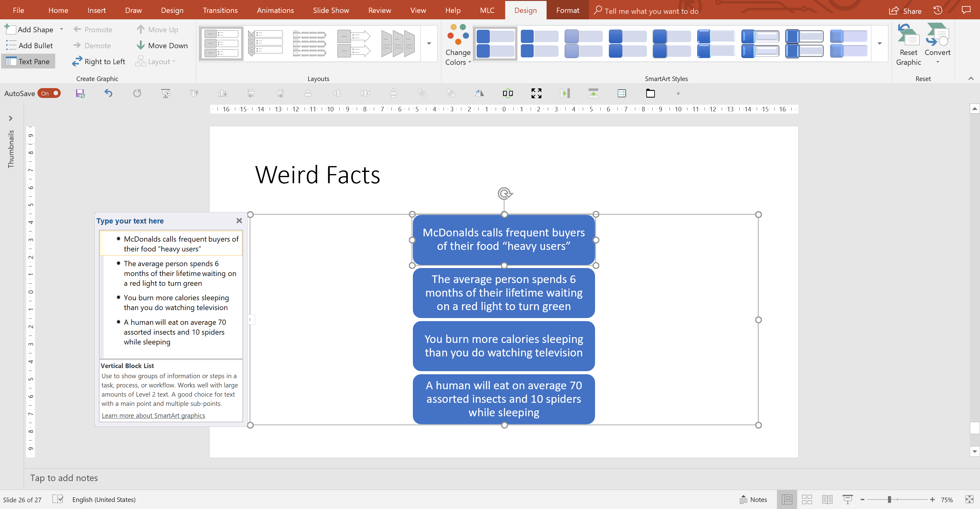Image resolution: width=980 pixels, height=509 pixels.
Task: Click the Save icon in quick access toolbar
Action: pos(80,93)
